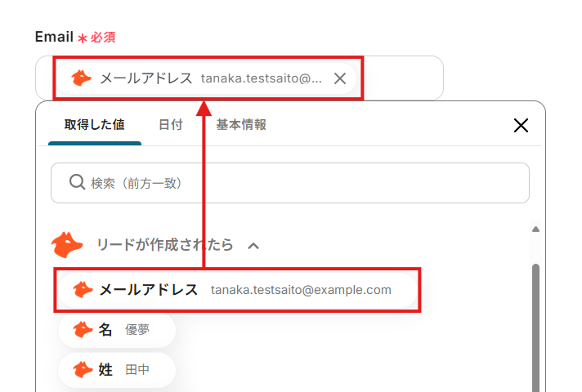Click the list's vertical scrollbar thumb

tap(536, 327)
